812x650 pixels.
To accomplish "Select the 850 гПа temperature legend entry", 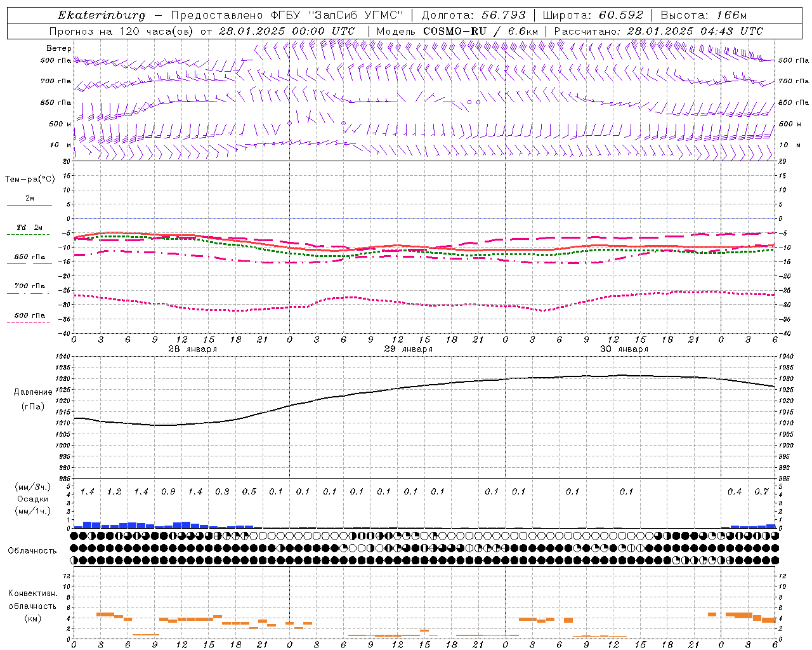I will [30, 257].
